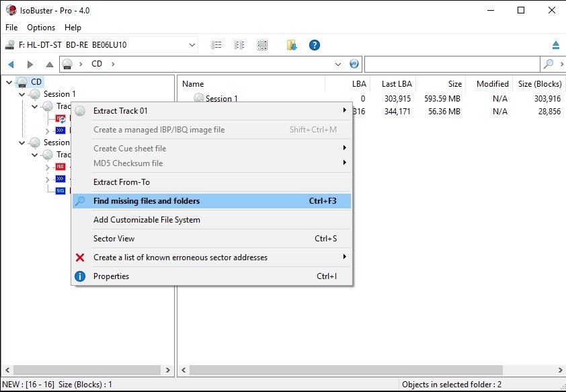Collapse the second Session tree node
566x392 pixels.
pyautogui.click(x=22, y=143)
